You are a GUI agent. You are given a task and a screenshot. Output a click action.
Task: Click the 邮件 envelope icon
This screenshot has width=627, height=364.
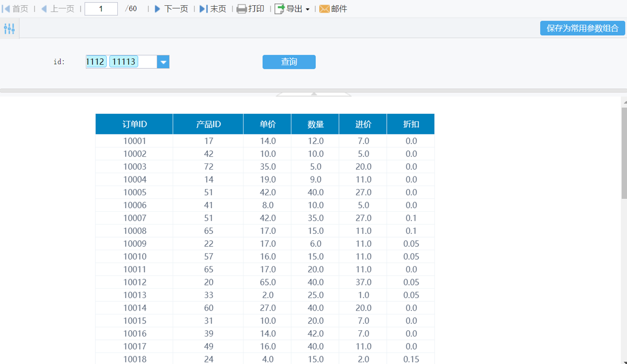pos(325,9)
